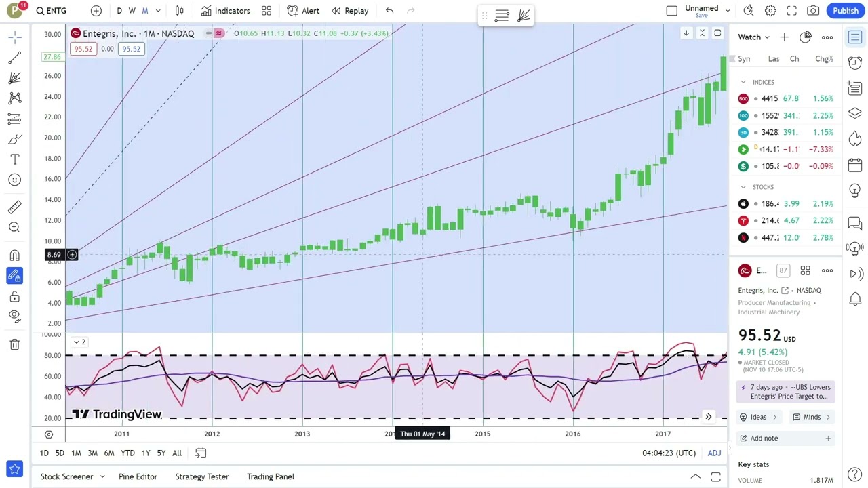
Task: Collapse the STOCKS section
Action: click(x=743, y=187)
